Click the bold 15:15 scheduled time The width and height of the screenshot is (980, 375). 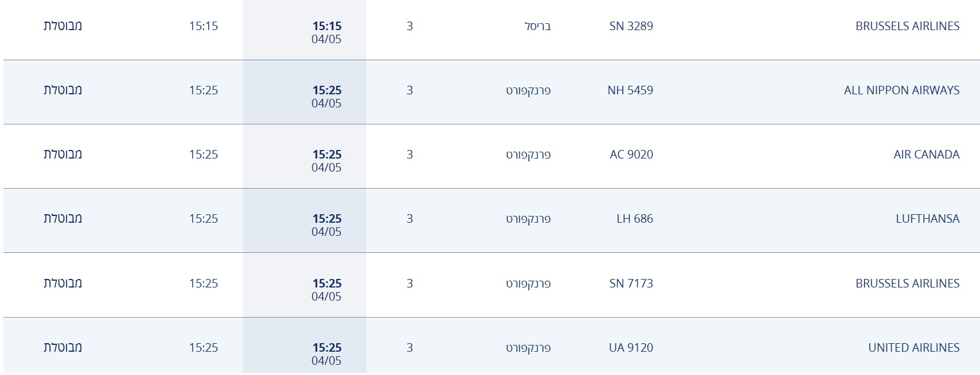point(327,26)
